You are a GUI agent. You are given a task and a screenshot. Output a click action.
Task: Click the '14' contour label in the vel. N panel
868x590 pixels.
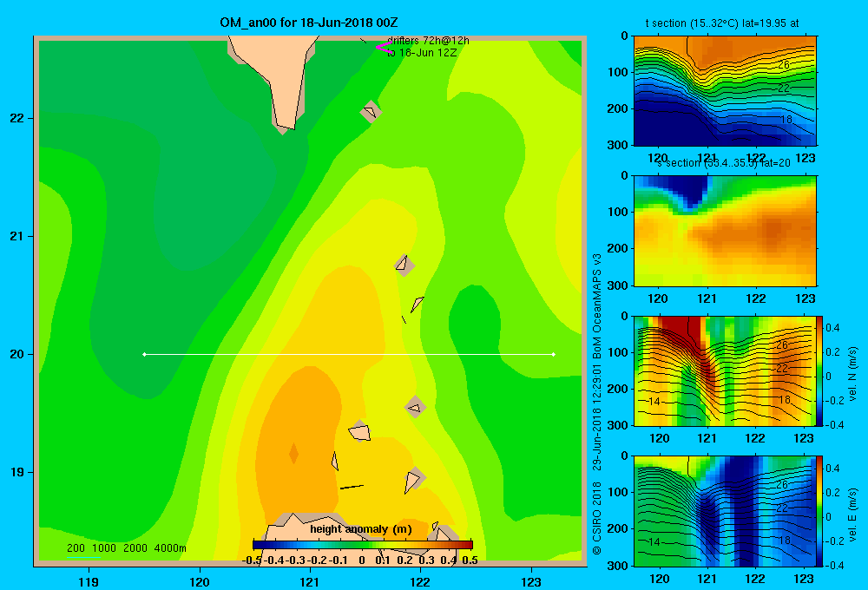coord(654,401)
